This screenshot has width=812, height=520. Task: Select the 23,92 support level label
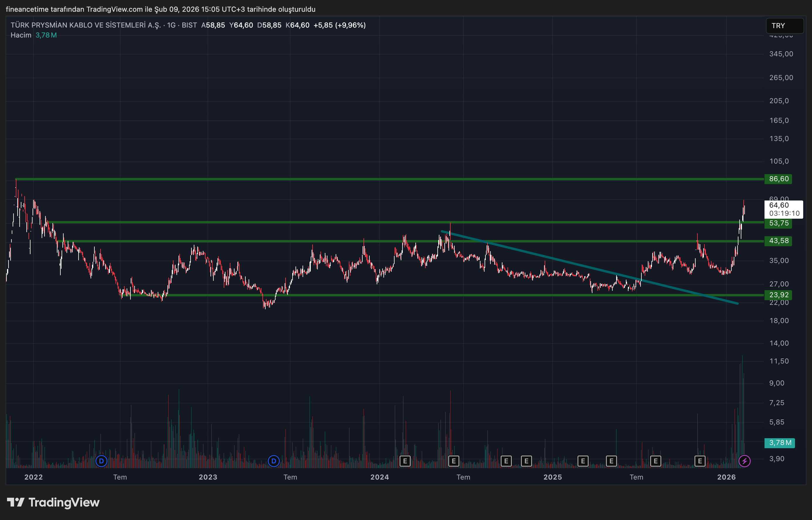(779, 295)
